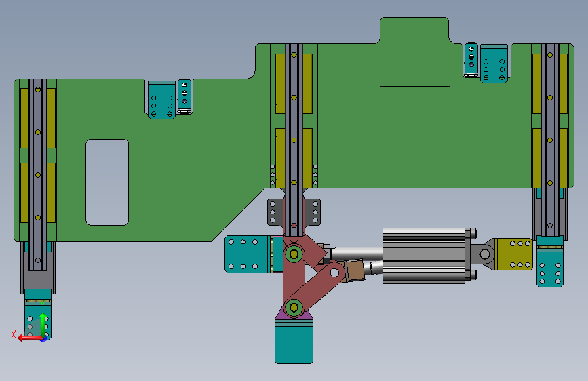588x381 pixels.
Task: Select the small sensor beside upper-right teal bracket
Action: pyautogui.click(x=471, y=60)
